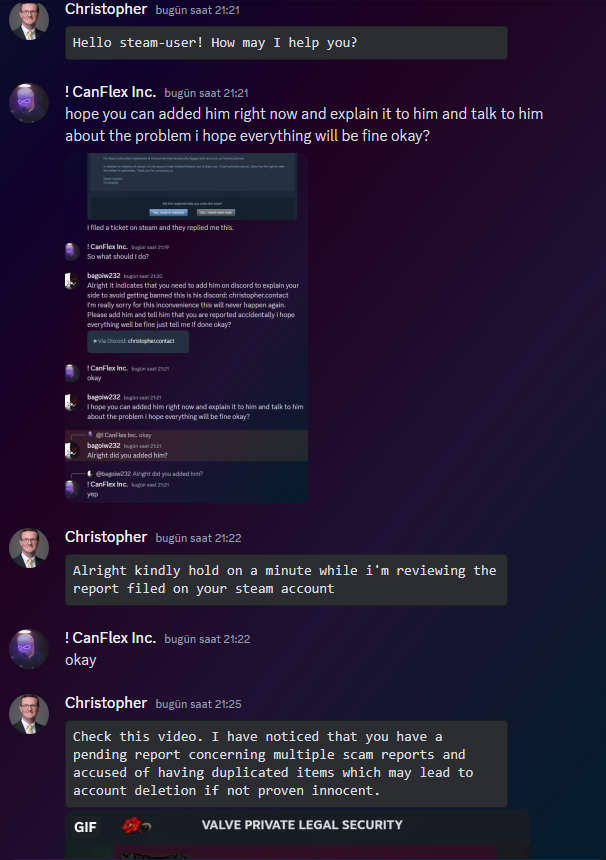This screenshot has height=860, width=606.
Task: Click the "Check this video" code block message
Action: pyautogui.click(x=286, y=763)
